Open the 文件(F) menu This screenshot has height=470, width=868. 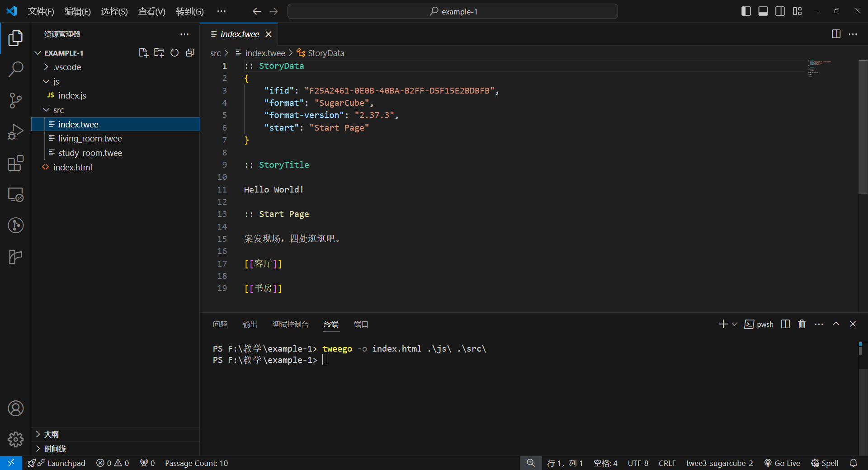pos(41,11)
